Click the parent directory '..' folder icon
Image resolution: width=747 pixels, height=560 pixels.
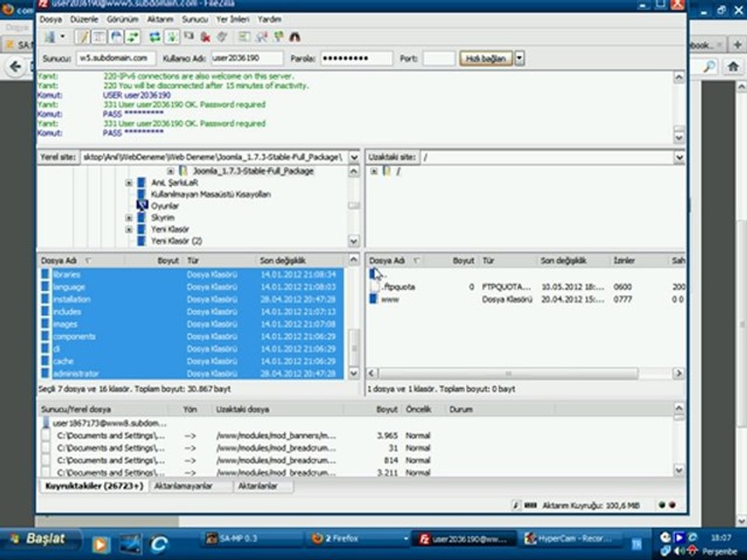pos(373,274)
